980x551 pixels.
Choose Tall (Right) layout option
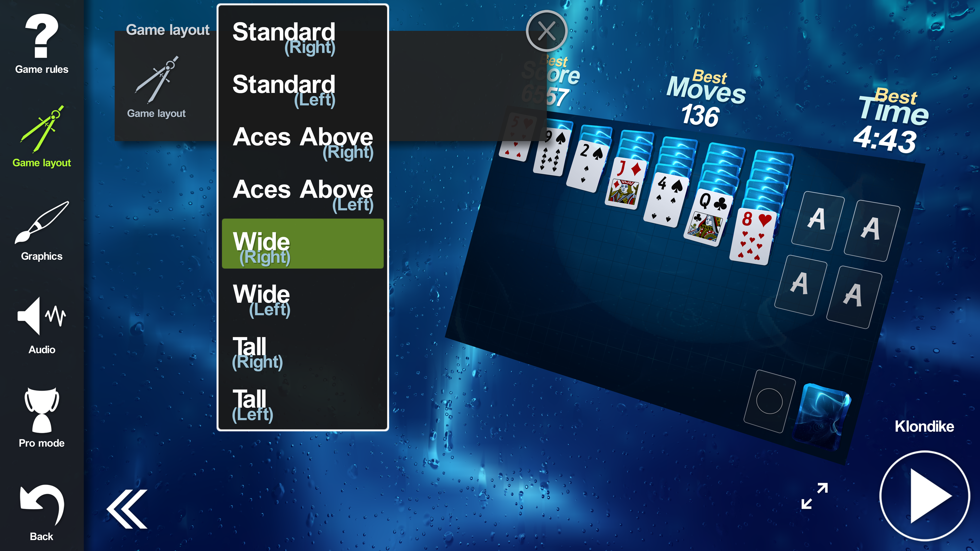coord(302,352)
